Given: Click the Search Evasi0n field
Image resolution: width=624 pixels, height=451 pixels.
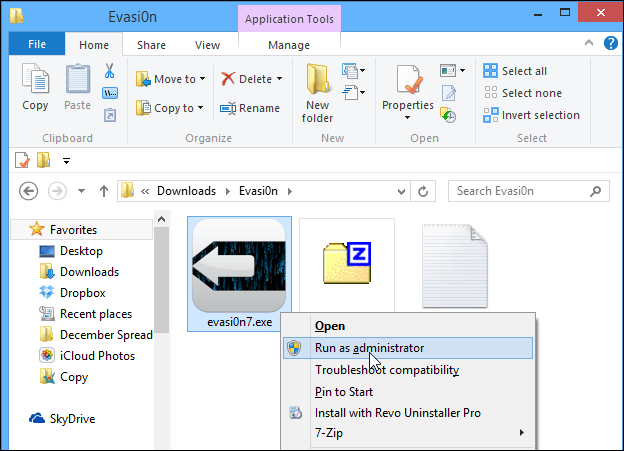Looking at the screenshot, I should [528, 191].
